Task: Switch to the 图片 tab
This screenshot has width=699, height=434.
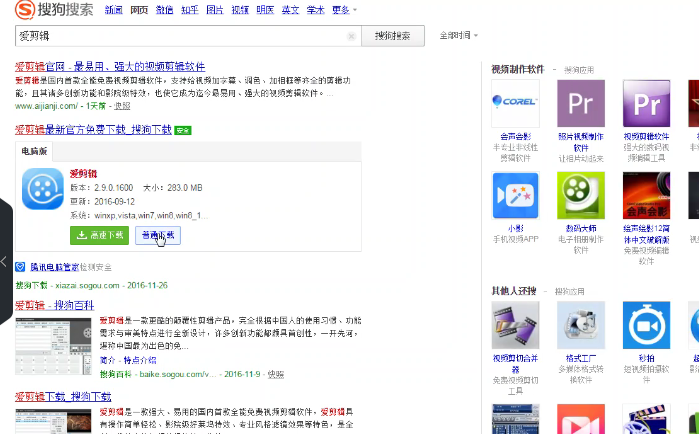Action: 215,10
